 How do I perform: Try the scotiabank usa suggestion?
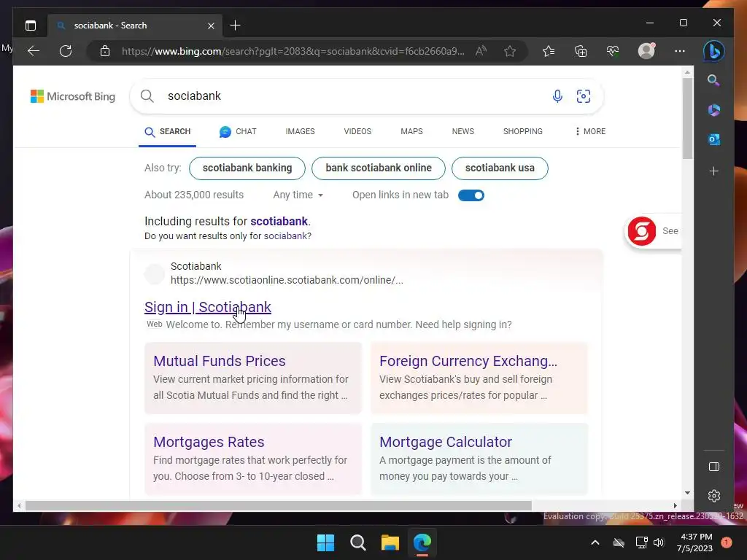500,168
